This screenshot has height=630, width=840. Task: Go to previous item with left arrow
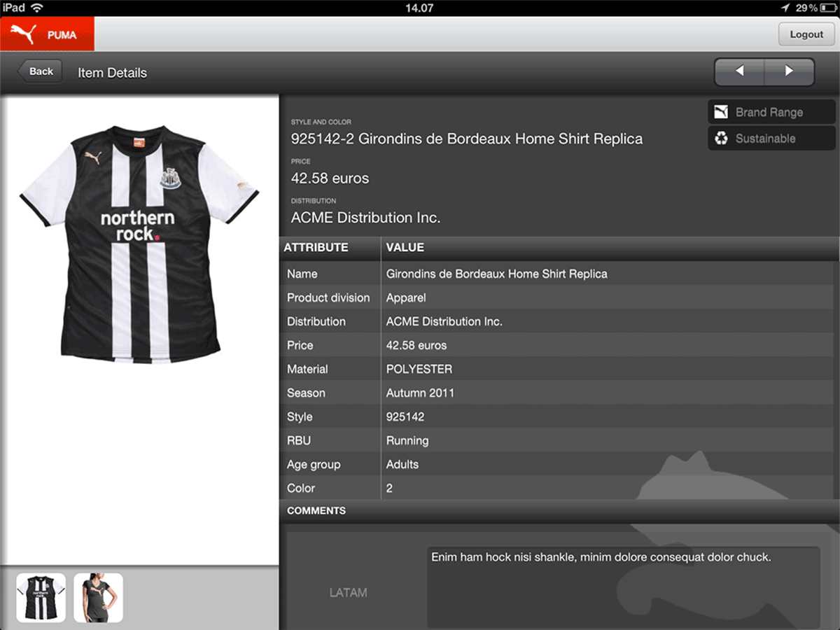pos(739,71)
